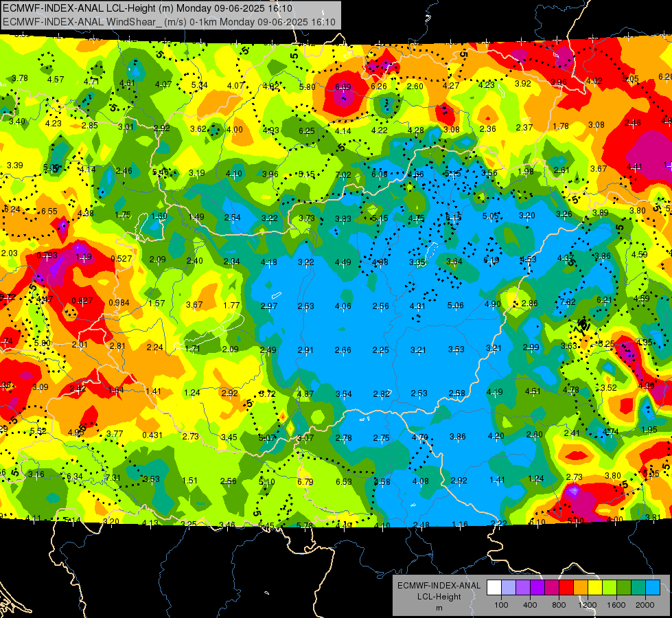Click the wind shear value 7.82

[568, 302]
